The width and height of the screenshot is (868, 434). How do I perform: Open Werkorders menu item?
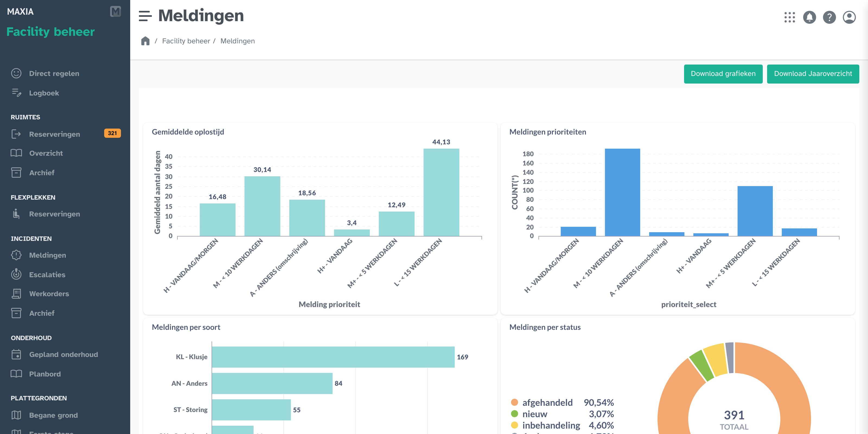click(x=49, y=294)
